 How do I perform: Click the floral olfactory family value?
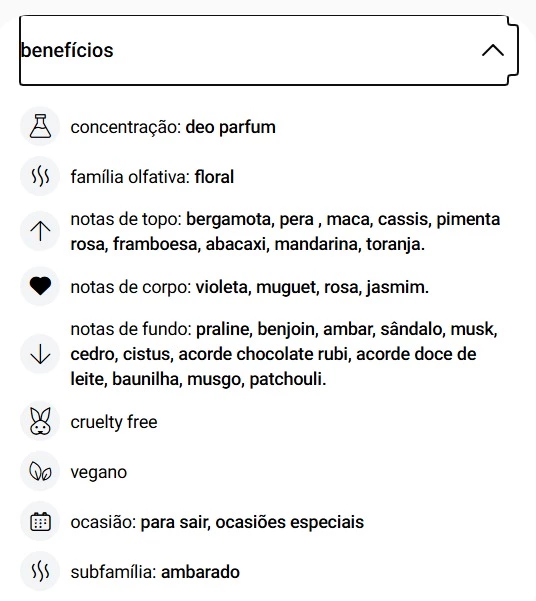tap(214, 177)
